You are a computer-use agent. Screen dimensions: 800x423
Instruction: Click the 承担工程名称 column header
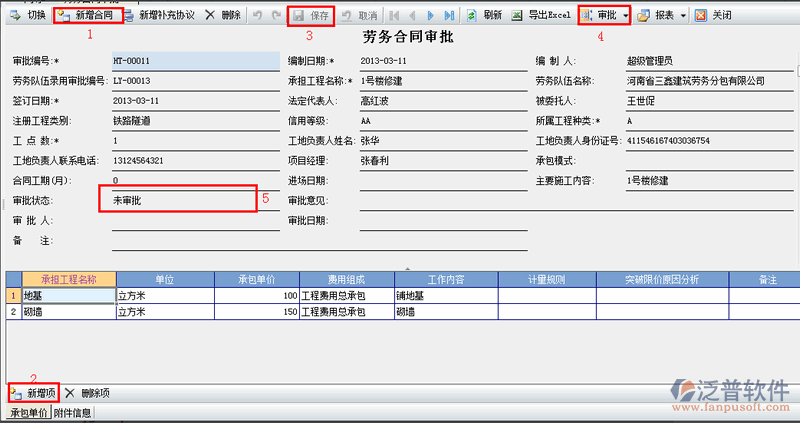point(69,280)
